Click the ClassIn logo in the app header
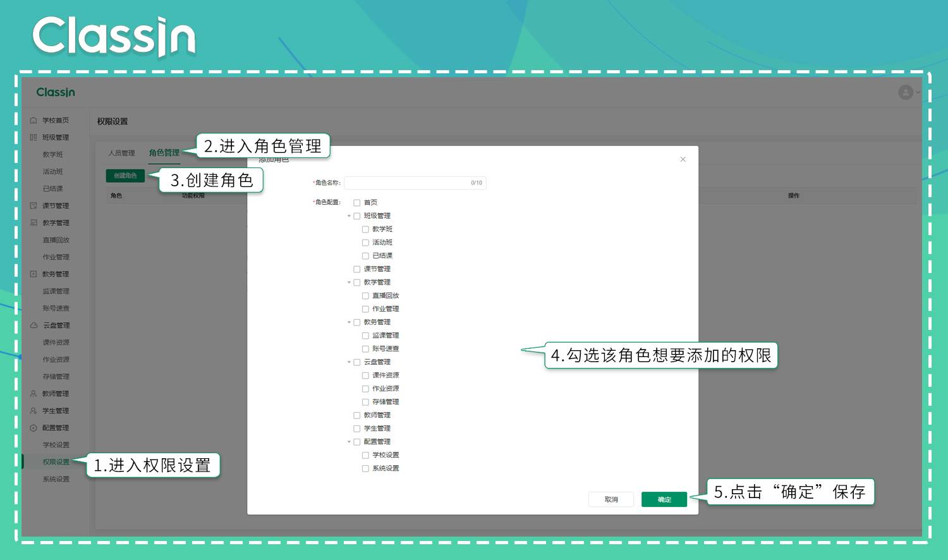 pos(56,92)
